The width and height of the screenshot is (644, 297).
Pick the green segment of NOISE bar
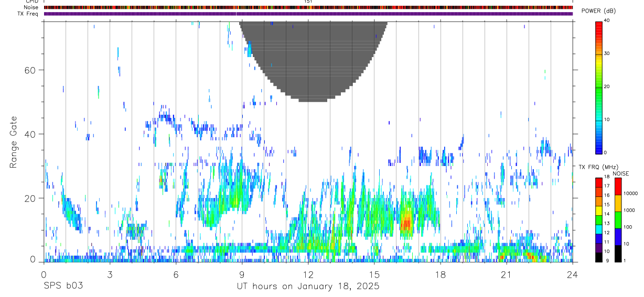pyautogui.click(x=618, y=220)
